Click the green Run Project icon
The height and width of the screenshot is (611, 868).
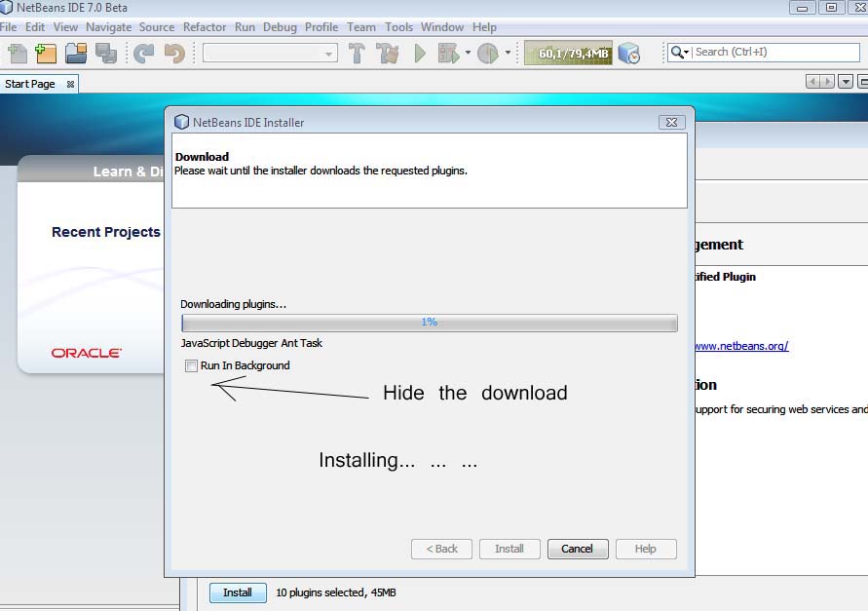click(x=420, y=54)
